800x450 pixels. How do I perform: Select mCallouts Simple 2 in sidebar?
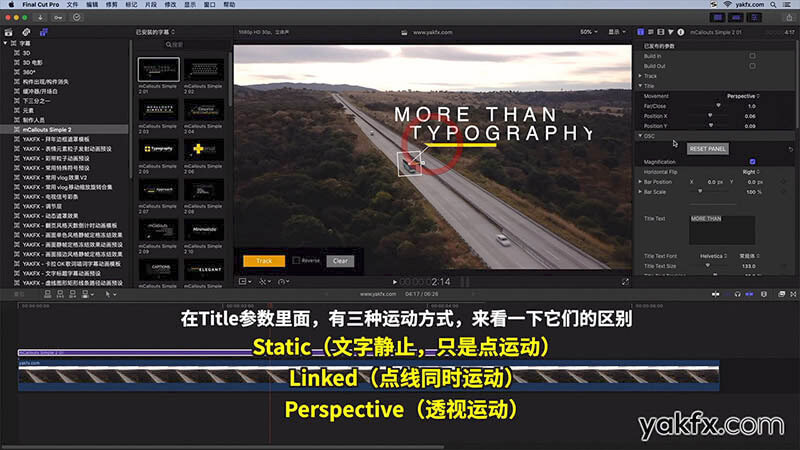click(x=64, y=130)
